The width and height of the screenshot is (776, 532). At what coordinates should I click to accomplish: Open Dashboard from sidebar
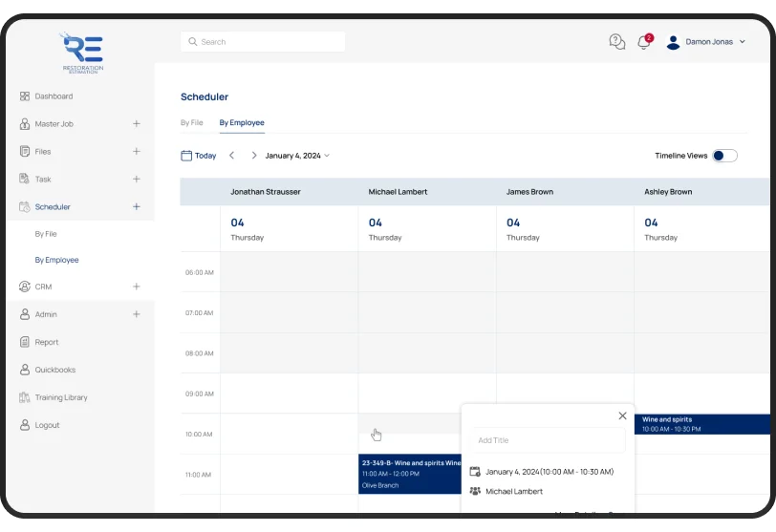click(54, 96)
